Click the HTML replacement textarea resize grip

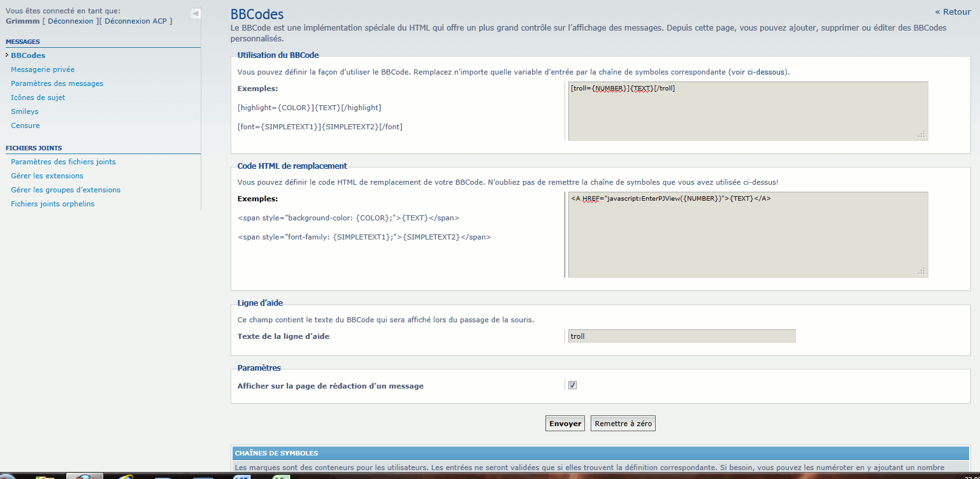point(921,271)
